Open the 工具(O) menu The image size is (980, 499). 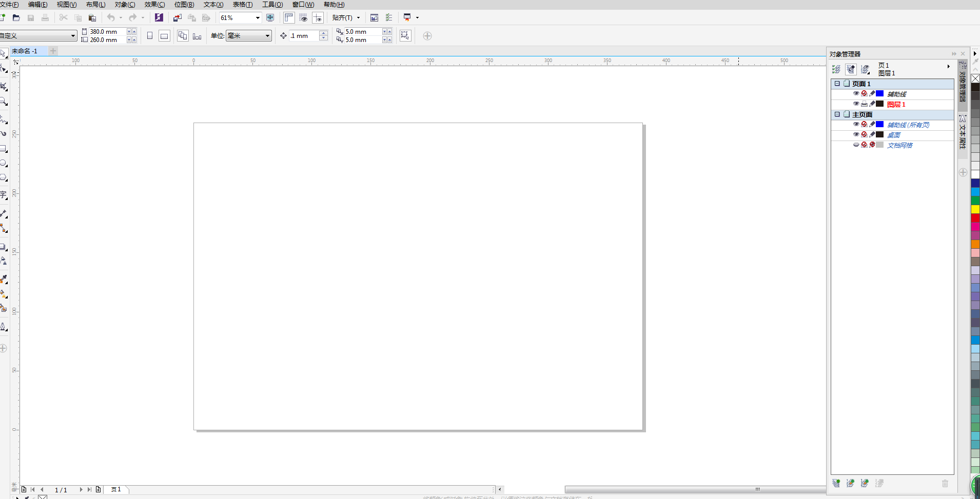(x=272, y=5)
